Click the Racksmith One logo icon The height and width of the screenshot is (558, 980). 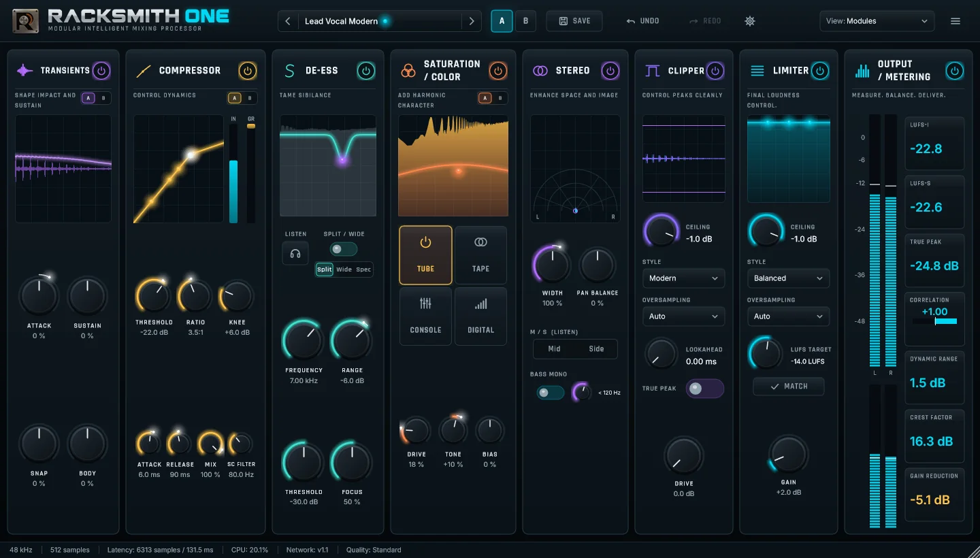coord(26,21)
